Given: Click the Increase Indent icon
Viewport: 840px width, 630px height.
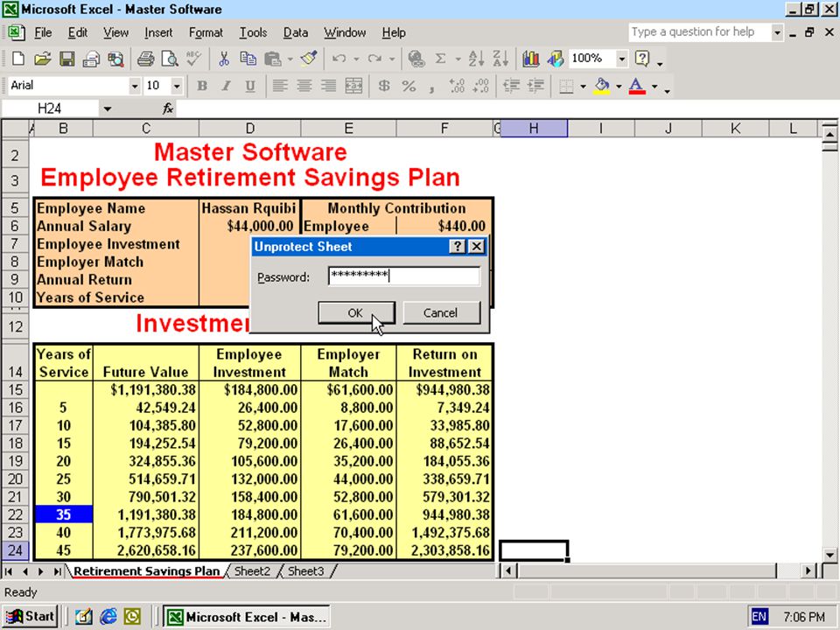Looking at the screenshot, I should pos(535,86).
